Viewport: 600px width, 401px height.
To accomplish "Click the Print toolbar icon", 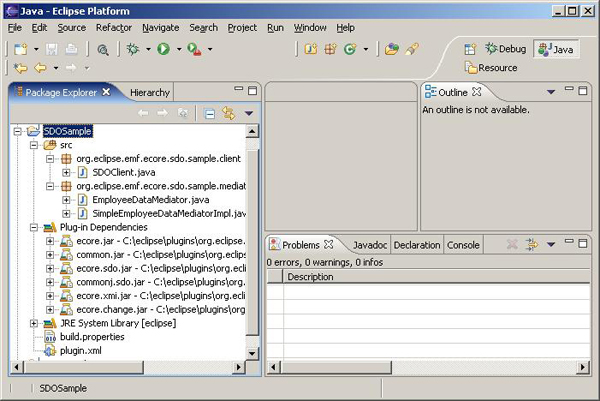I will pyautogui.click(x=72, y=49).
